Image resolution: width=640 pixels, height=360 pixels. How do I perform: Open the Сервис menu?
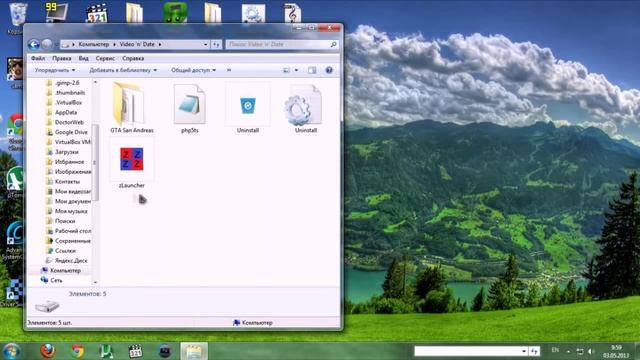105,58
